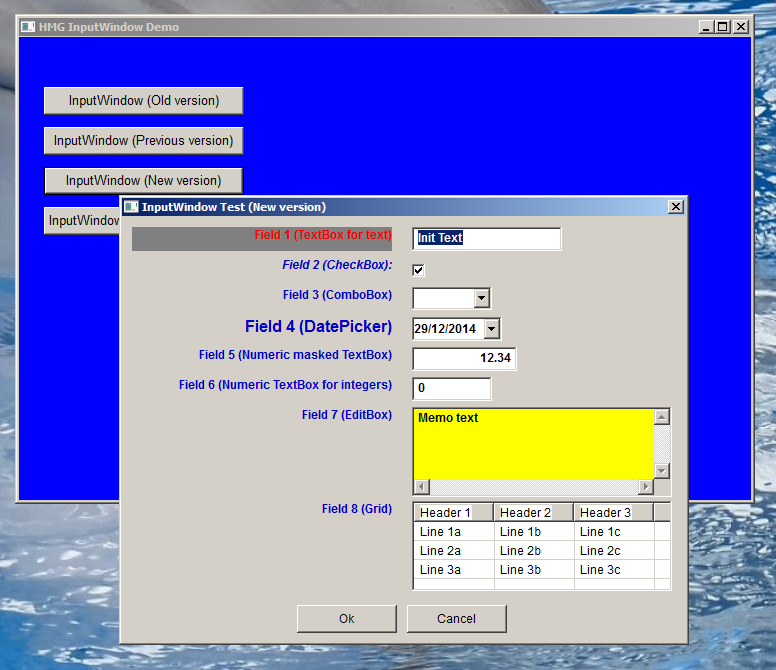Focus the Field 6 integer textbox
This screenshot has height=670, width=776.
pos(451,388)
